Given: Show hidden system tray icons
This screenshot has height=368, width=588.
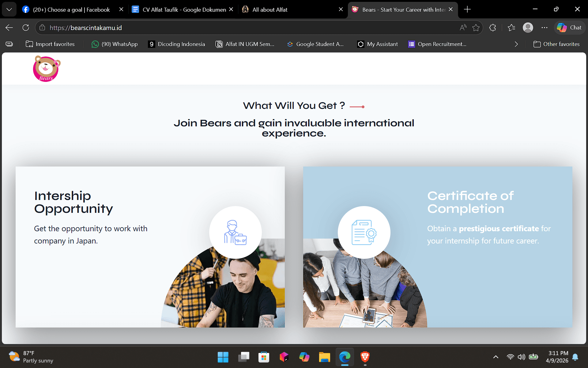Looking at the screenshot, I should [496, 357].
